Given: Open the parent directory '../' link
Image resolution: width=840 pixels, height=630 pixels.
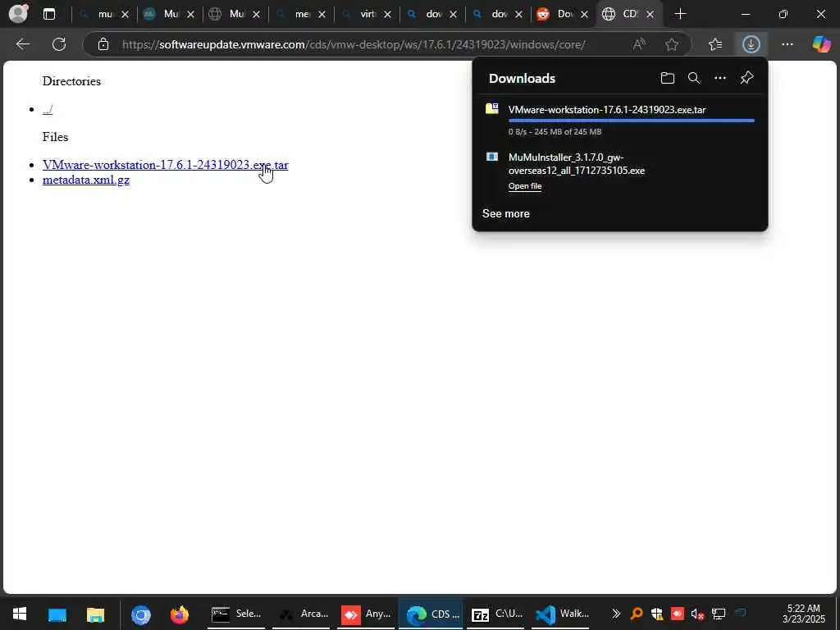Looking at the screenshot, I should point(48,109).
